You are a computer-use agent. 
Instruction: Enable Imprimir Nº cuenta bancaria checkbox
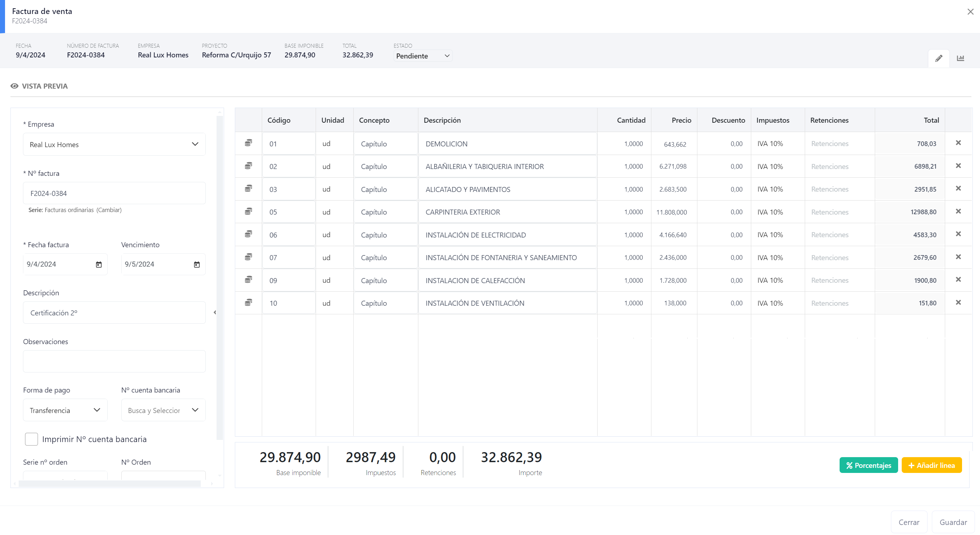[x=32, y=439]
